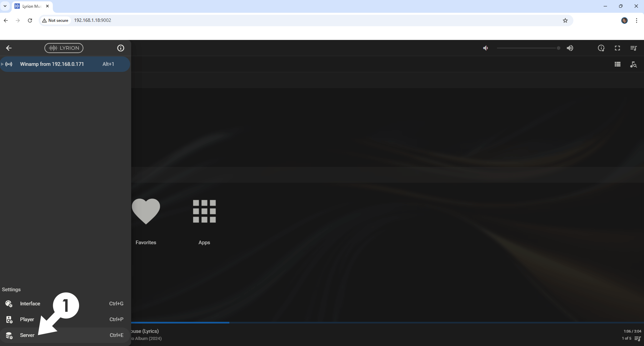644x346 pixels.
Task: Adjust the volume slider
Action: point(528,48)
